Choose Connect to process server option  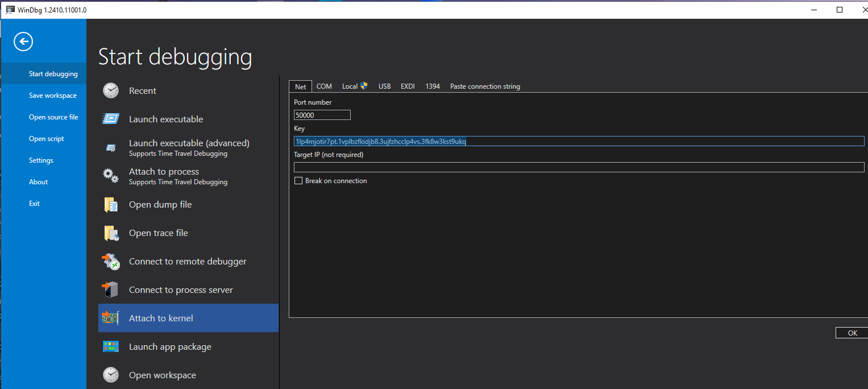click(188, 289)
